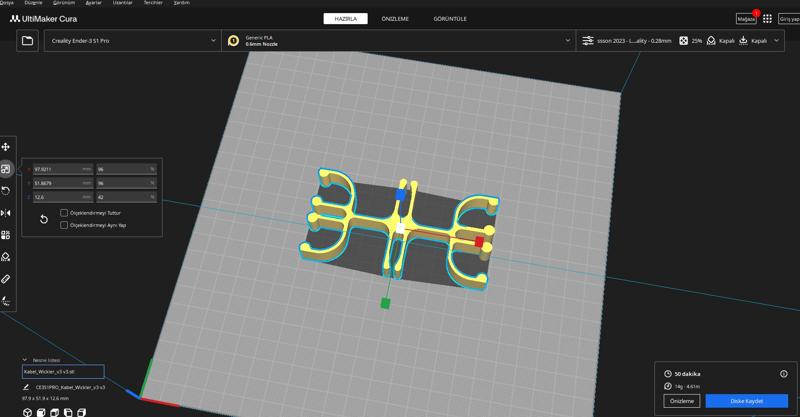The height and width of the screenshot is (417, 800).
Task: Switch to the GÖRÜNTÜLE stage tab
Action: 450,19
